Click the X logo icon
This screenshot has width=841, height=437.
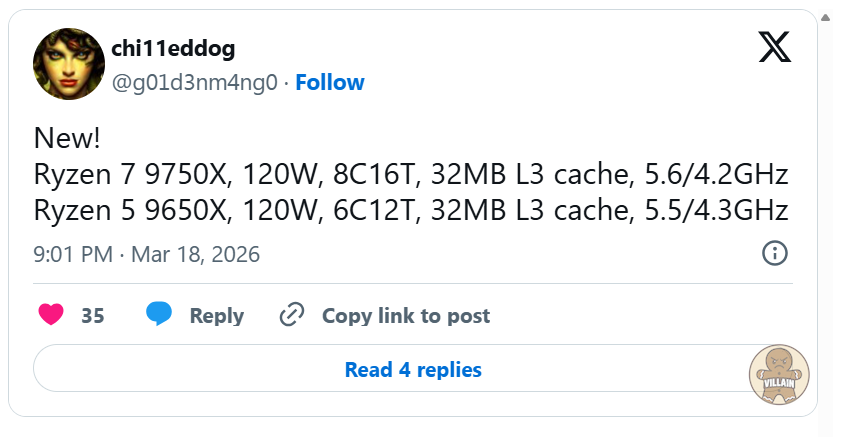click(x=775, y=47)
